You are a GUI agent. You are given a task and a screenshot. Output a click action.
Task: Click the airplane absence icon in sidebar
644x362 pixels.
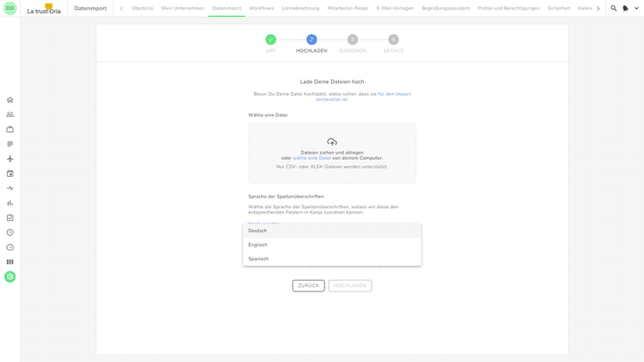(x=10, y=159)
